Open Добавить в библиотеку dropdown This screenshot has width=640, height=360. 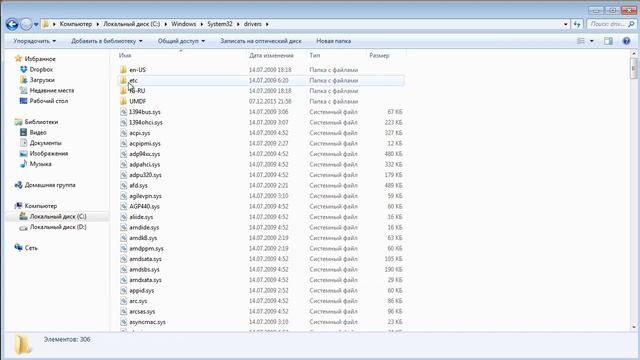click(107, 41)
